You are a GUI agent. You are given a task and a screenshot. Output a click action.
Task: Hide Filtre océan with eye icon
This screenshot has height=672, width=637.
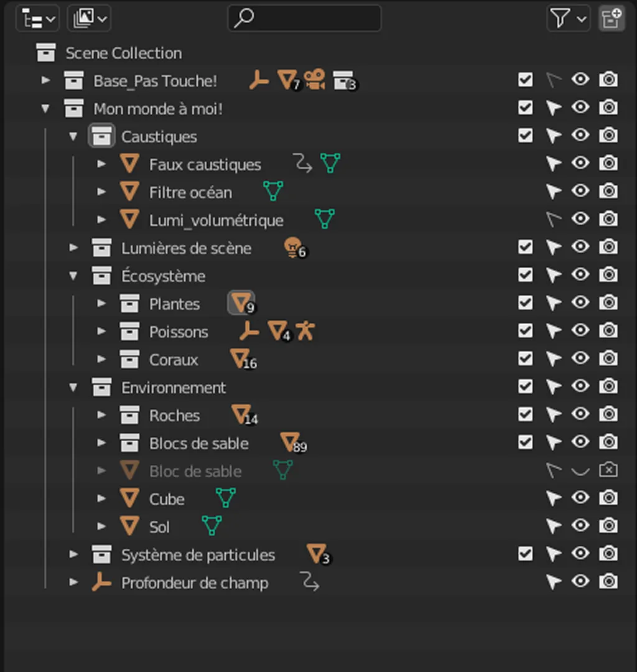580,191
